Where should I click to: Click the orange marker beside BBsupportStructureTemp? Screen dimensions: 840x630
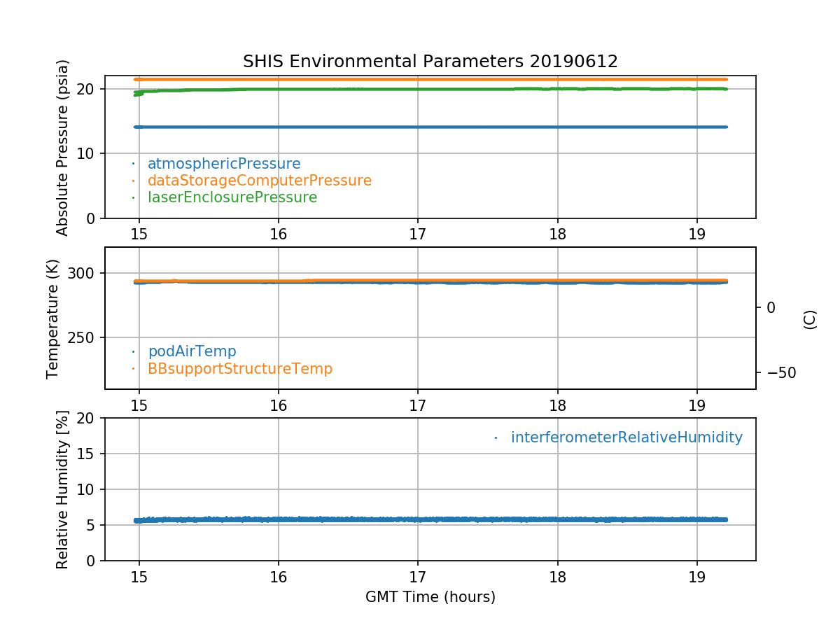tap(133, 368)
